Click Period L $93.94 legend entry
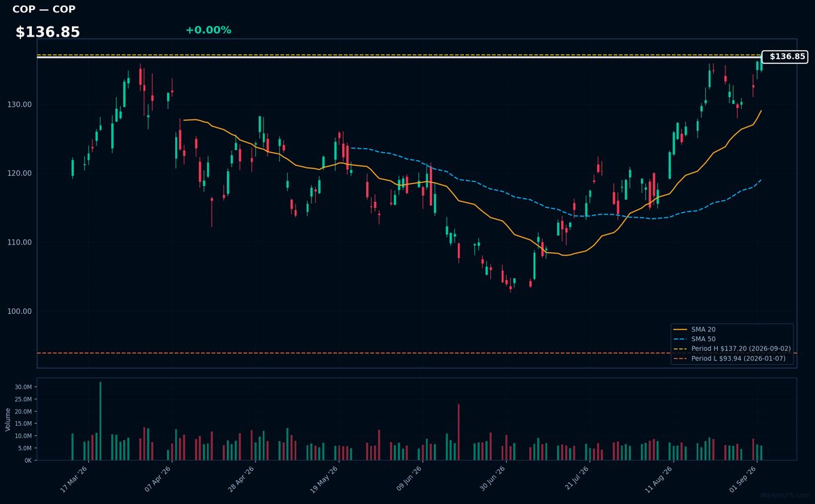 click(731, 358)
